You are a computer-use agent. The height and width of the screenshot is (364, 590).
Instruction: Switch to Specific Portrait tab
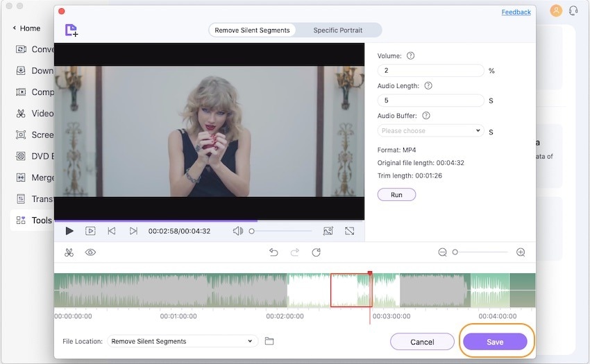click(338, 30)
